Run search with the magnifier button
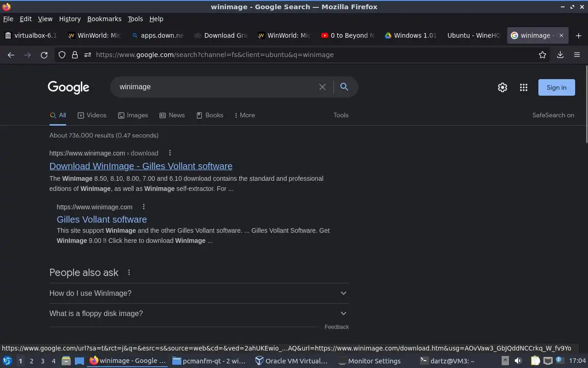Screen dimensions: 588x368 344,87
